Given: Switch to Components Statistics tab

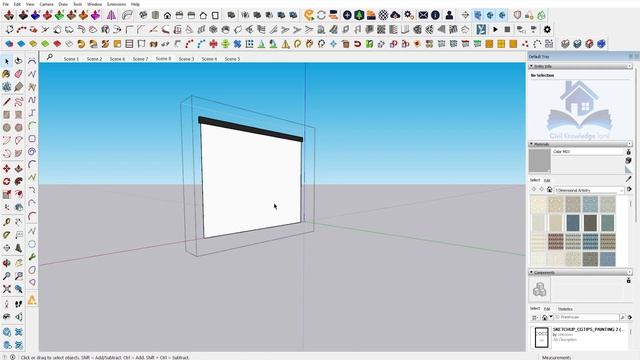Looking at the screenshot, I should pyautogui.click(x=565, y=309).
